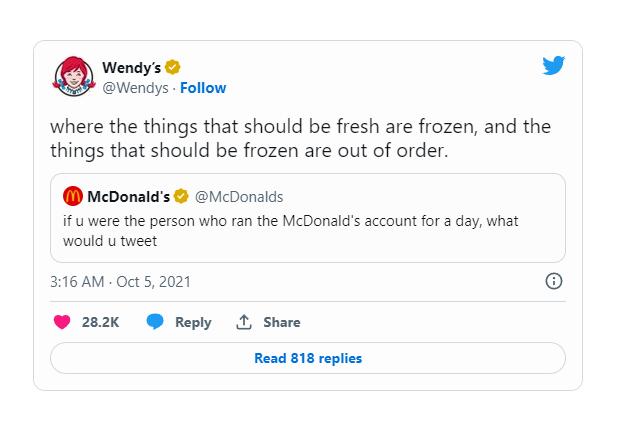Open the tweet info circle icon

(553, 282)
